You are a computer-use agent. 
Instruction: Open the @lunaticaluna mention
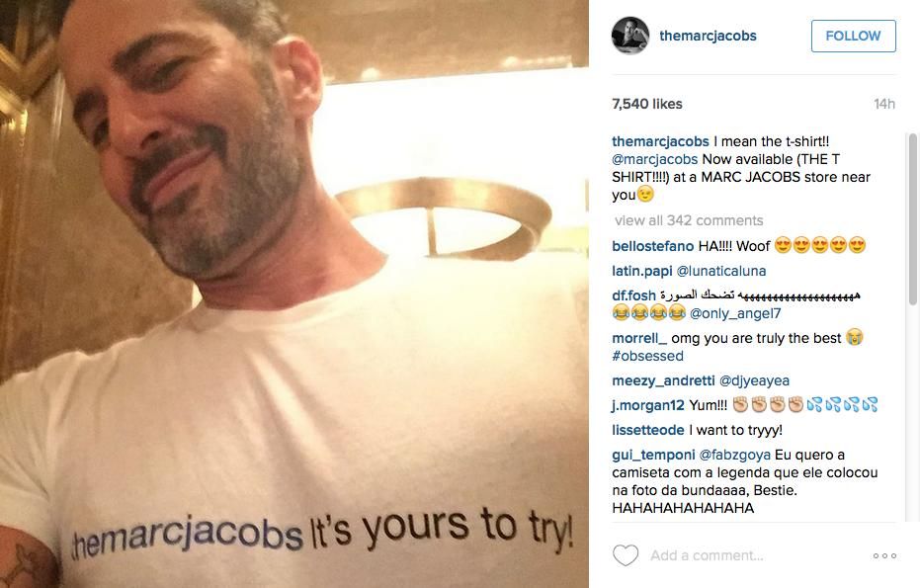721,271
